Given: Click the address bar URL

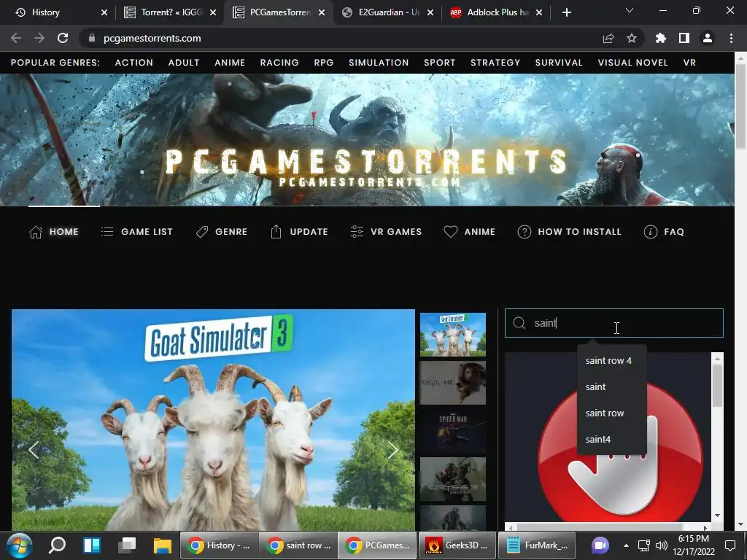Looking at the screenshot, I should coord(152,38).
